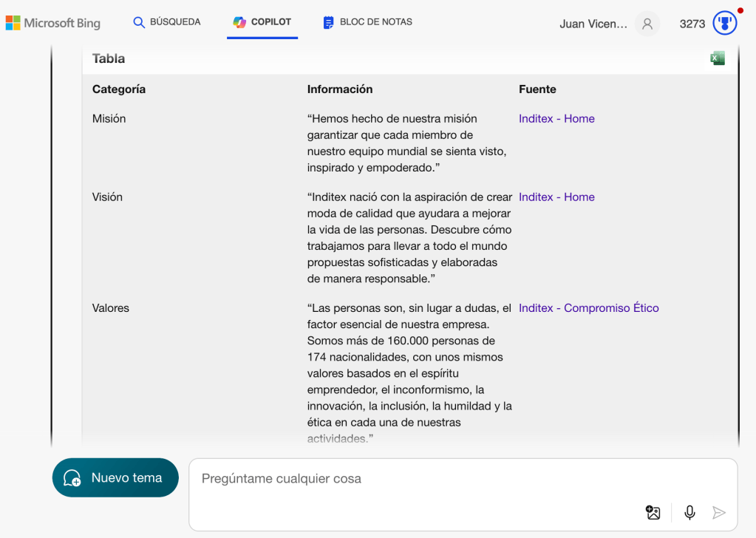
Task: Focus the Pregúntame cualquier cosa input field
Action: tap(414, 479)
